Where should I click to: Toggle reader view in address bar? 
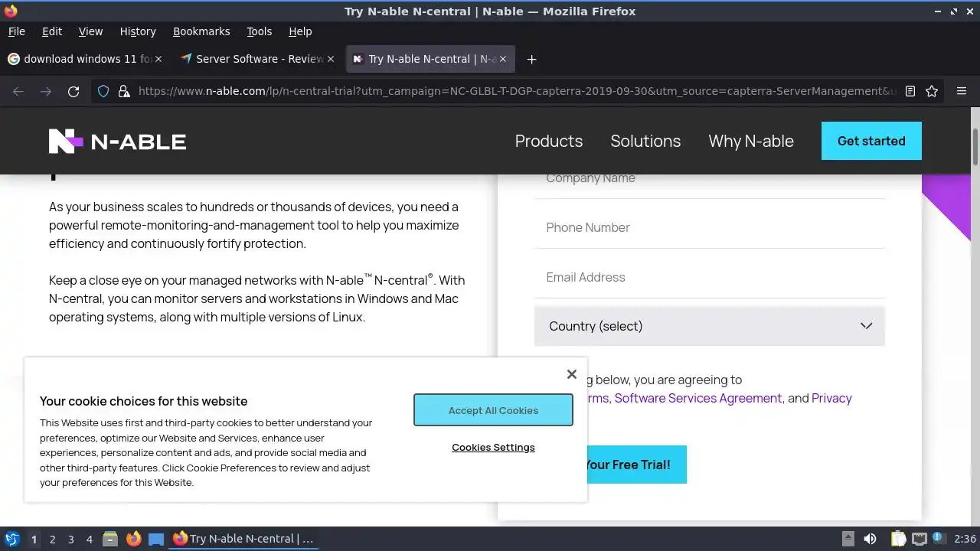pos(910,91)
